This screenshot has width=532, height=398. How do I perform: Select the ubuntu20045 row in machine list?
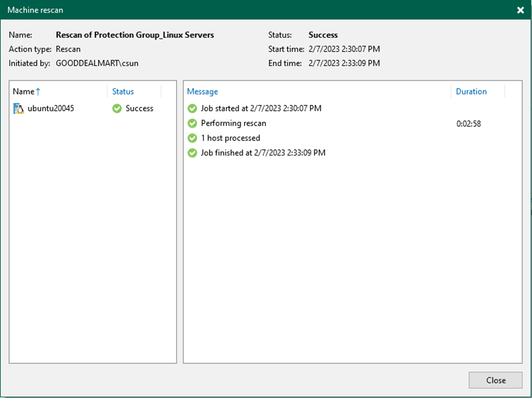(50, 108)
